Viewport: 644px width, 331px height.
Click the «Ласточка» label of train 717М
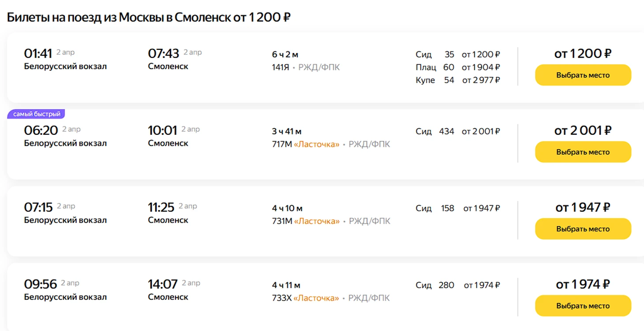click(x=317, y=145)
